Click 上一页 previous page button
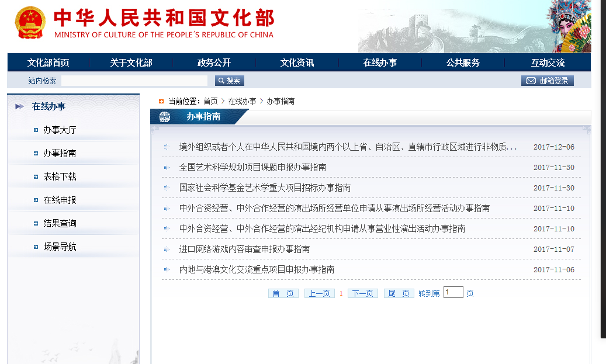The image size is (606, 364). point(320,293)
